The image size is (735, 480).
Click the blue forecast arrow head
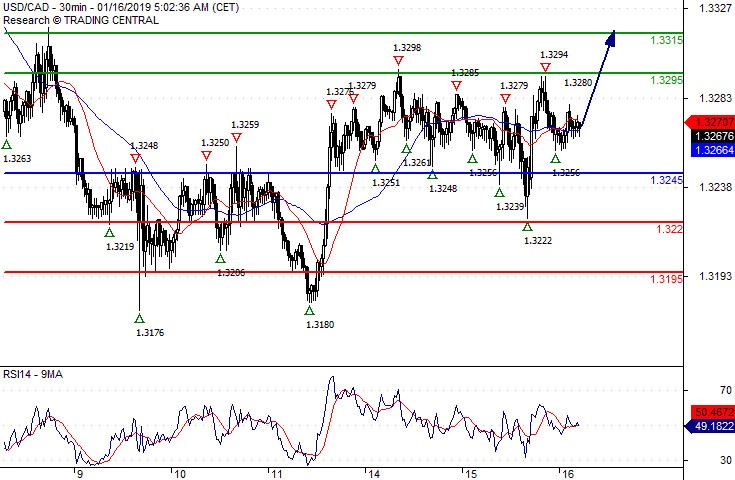pyautogui.click(x=612, y=37)
